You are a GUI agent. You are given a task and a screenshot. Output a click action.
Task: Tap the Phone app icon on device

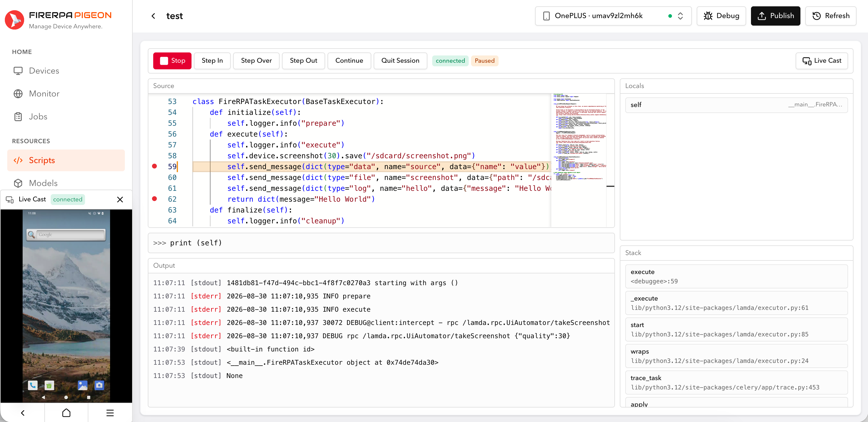click(33, 385)
